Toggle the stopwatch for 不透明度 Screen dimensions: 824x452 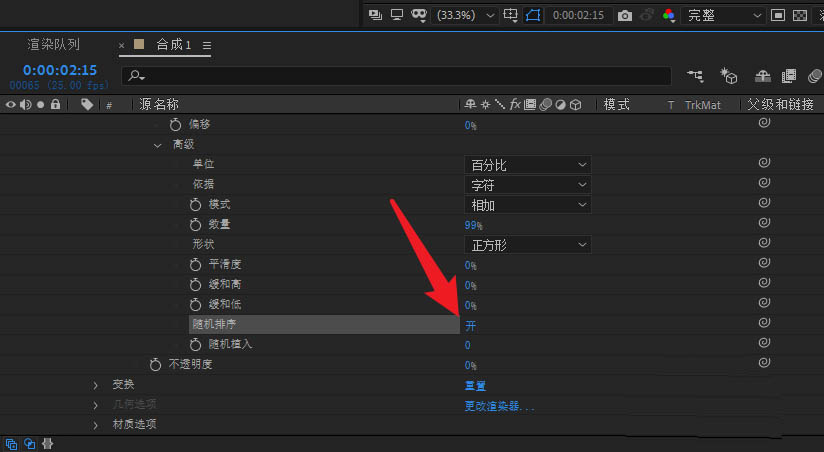(x=155, y=365)
